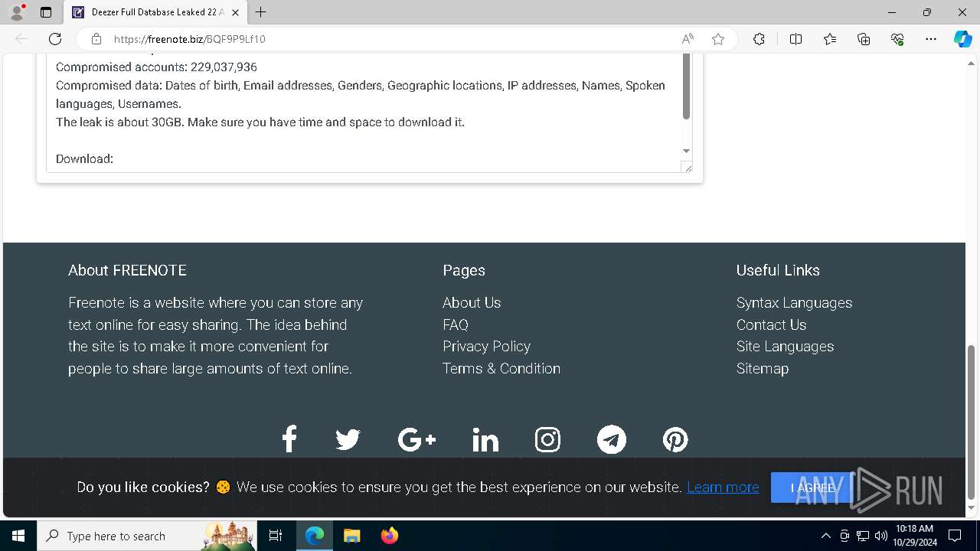View site information lock icon
Viewport: 980px width, 551px height.
point(96,39)
